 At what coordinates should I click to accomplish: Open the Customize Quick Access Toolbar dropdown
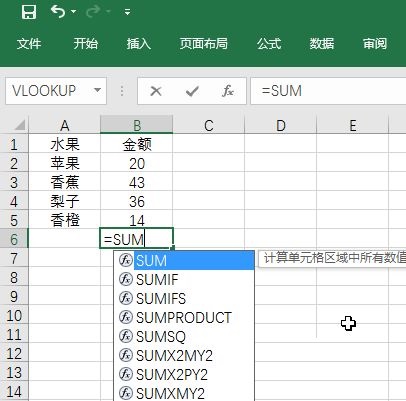point(127,12)
